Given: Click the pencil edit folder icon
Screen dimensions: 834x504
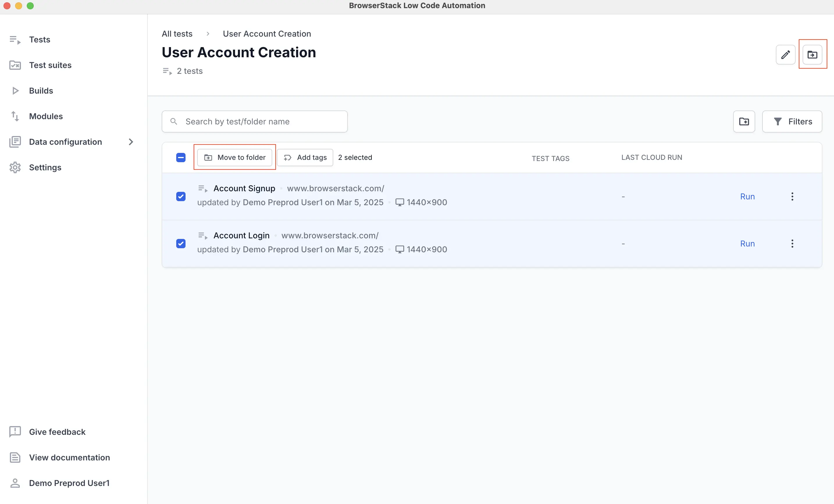Looking at the screenshot, I should pyautogui.click(x=785, y=54).
